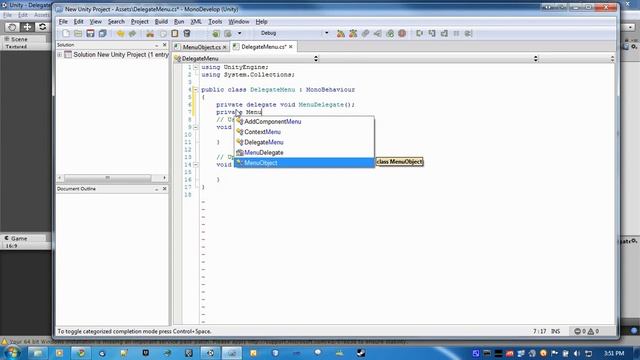Click the Run toolbar icon

tap(228, 33)
